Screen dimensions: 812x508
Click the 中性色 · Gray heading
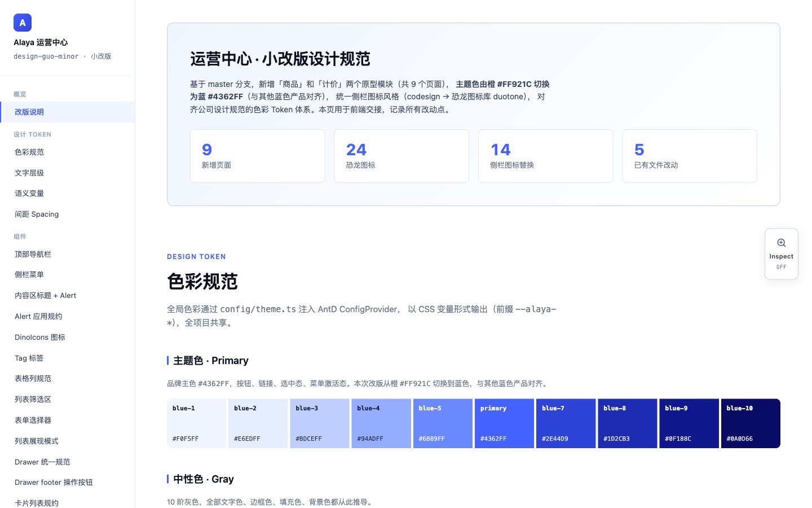[x=204, y=479]
